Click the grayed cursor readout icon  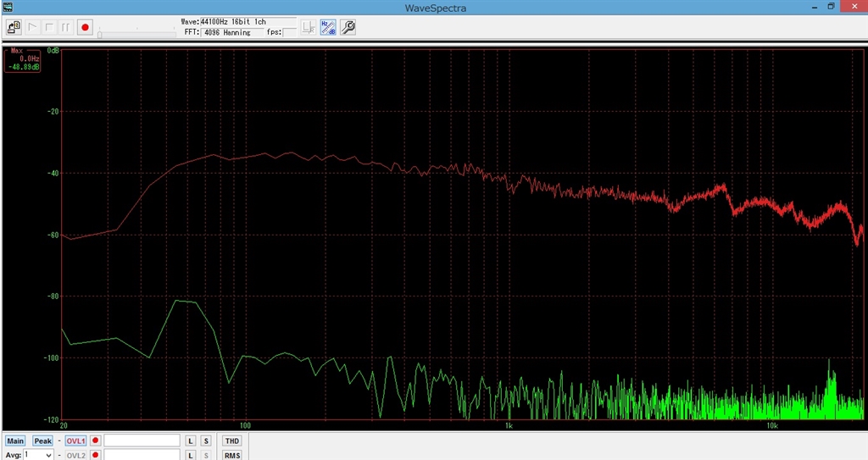coord(309,27)
